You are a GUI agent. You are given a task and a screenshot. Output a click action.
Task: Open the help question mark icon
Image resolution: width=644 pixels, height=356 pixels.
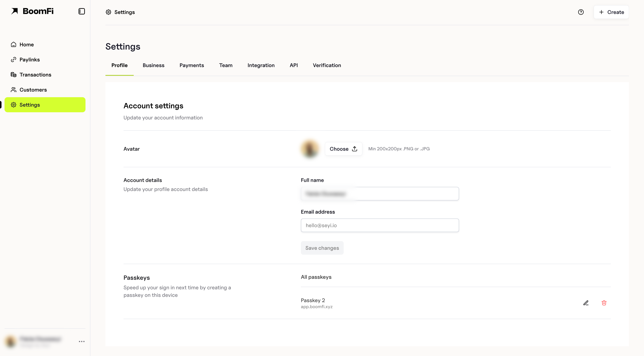point(581,12)
